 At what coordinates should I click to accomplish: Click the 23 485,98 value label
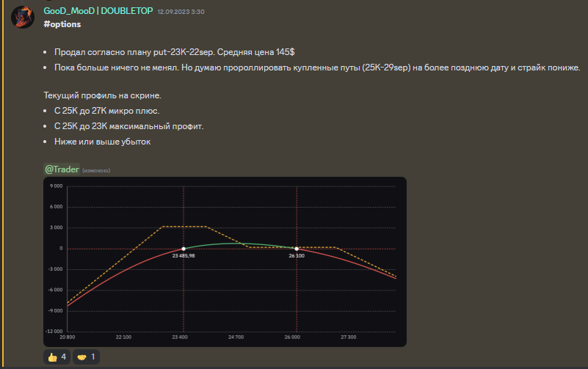(184, 256)
